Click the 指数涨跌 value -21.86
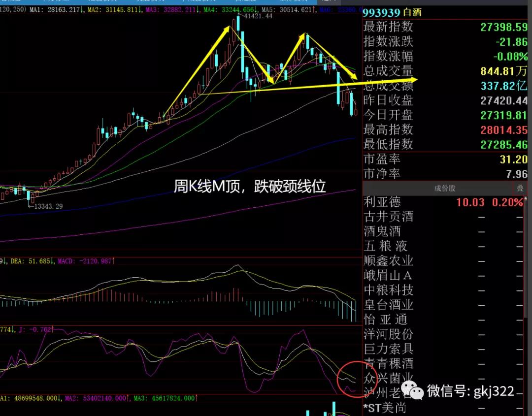Viewport: 532px width, 416px height. [512, 42]
